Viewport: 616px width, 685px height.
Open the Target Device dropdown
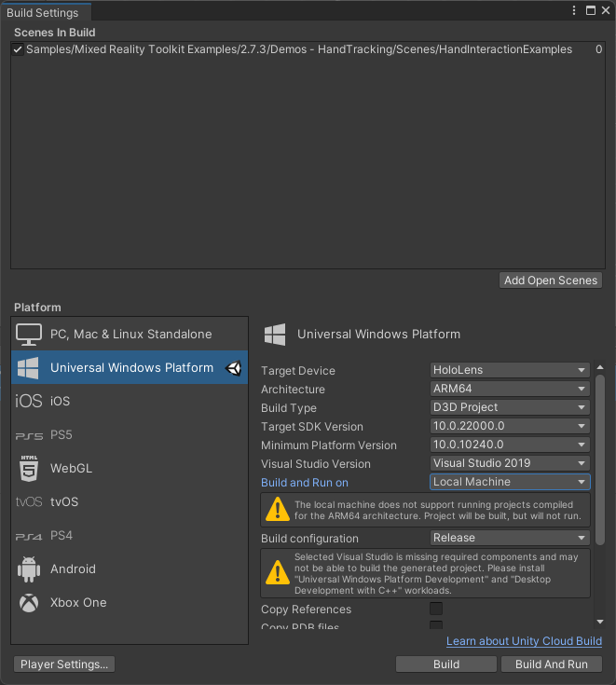click(x=510, y=370)
